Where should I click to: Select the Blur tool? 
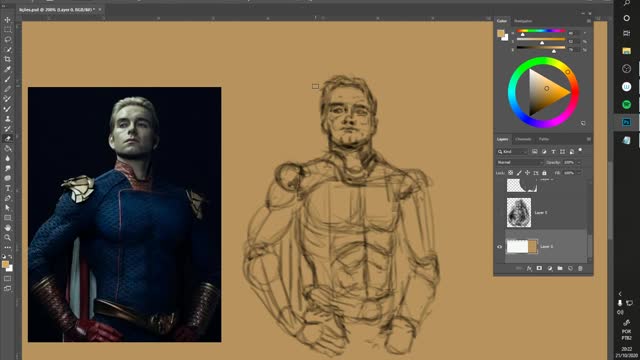(7, 158)
